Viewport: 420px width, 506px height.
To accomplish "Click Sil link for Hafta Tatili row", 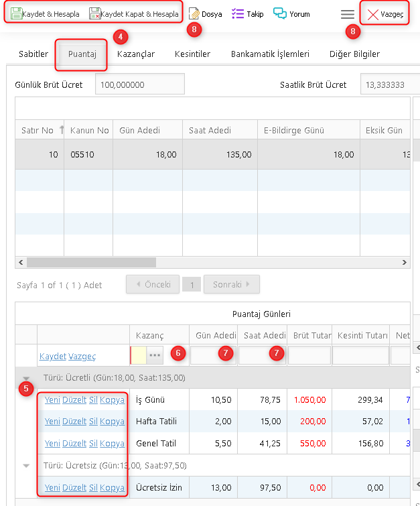I will pos(94,422).
